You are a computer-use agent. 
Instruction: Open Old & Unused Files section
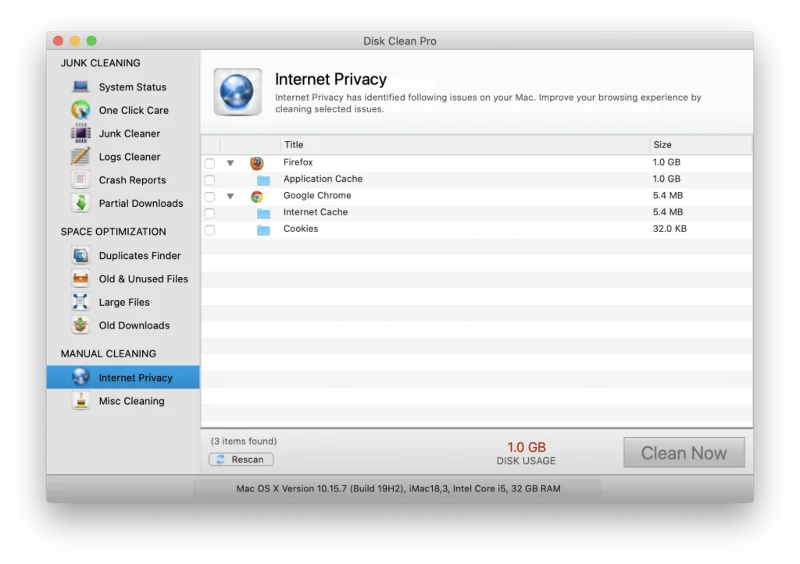coord(143,279)
